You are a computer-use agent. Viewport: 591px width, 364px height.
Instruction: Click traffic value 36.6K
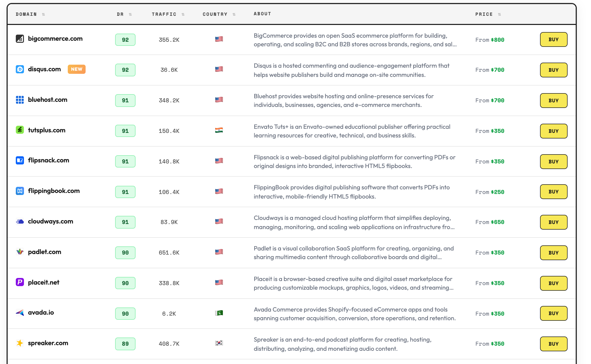click(x=169, y=70)
